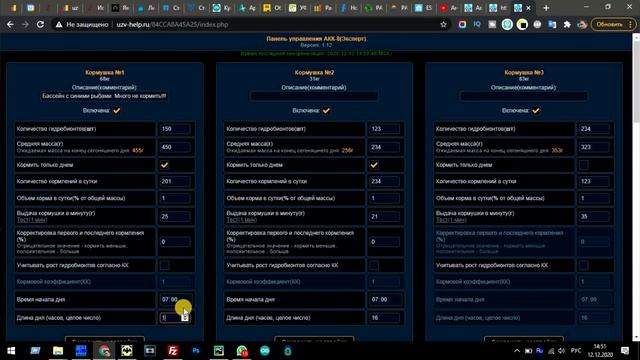Image resolution: width=640 pixels, height=360 pixels.
Task: Click the Обновить browser update button
Action: [x=613, y=24]
